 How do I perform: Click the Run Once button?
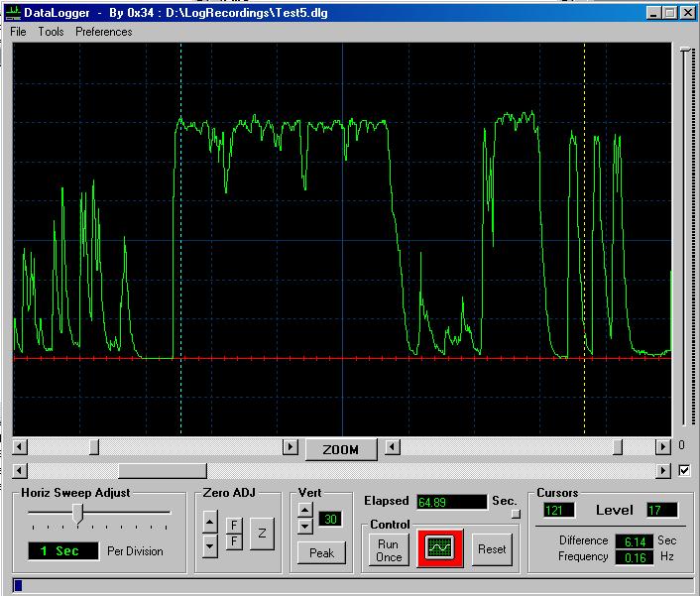(x=389, y=550)
